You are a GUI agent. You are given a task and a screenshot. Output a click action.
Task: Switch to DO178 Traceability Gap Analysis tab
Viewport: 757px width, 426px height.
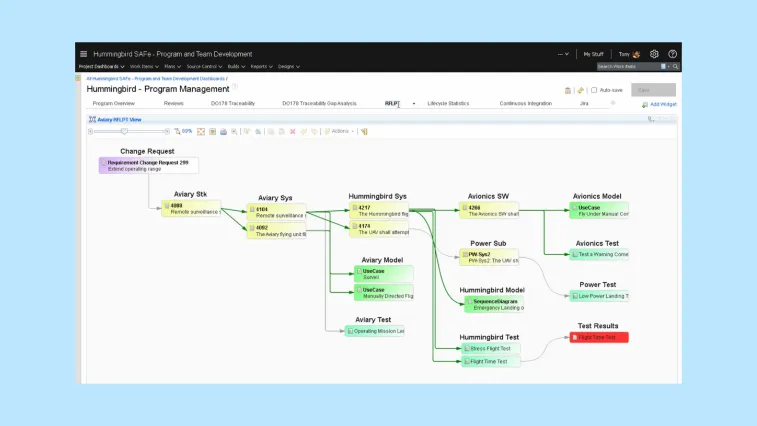point(319,103)
